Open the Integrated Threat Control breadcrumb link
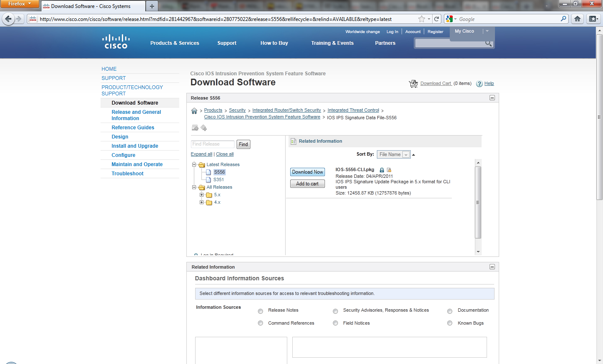603x364 pixels. pos(353,110)
